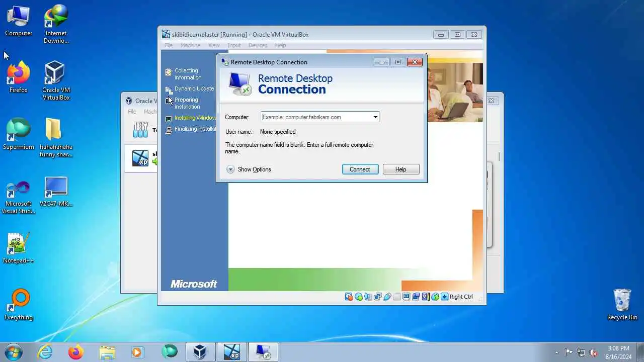Switch to VirtualBox Manager taskbar button
The width and height of the screenshot is (644, 362).
click(x=200, y=351)
